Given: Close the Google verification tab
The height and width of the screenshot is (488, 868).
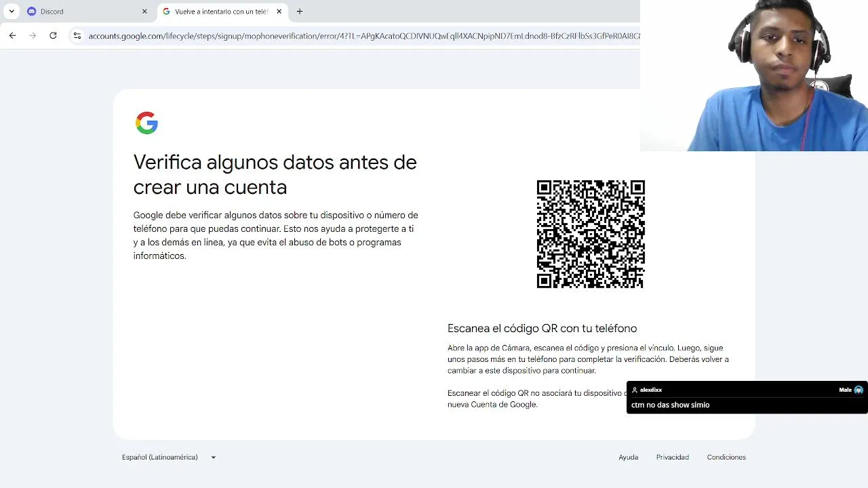Looking at the screenshot, I should click(279, 12).
